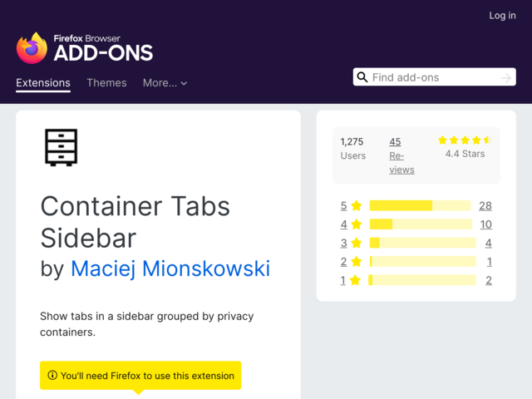Click the 4.4 star rating icons
The width and height of the screenshot is (532, 399).
point(465,140)
